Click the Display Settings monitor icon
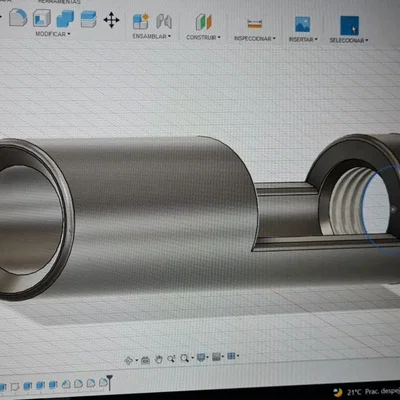 coord(201,358)
